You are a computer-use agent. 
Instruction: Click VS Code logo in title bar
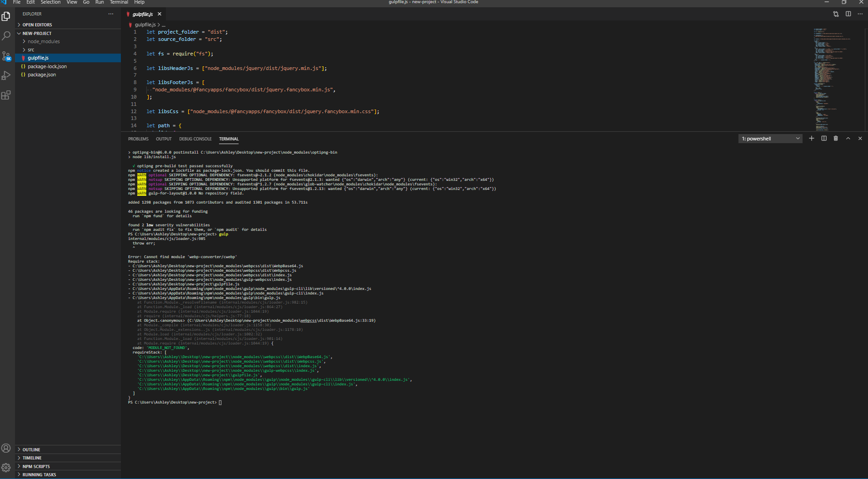[4, 2]
